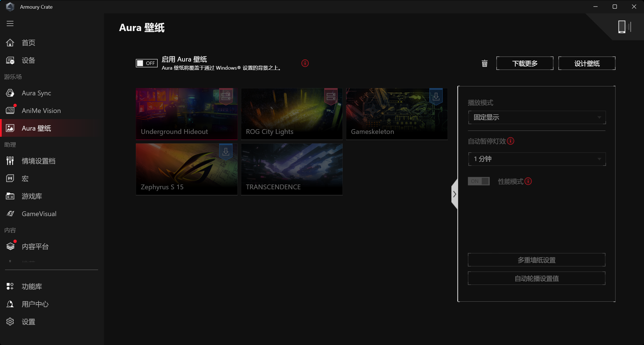Click the home icon beside 首页
644x345 pixels.
click(x=10, y=42)
